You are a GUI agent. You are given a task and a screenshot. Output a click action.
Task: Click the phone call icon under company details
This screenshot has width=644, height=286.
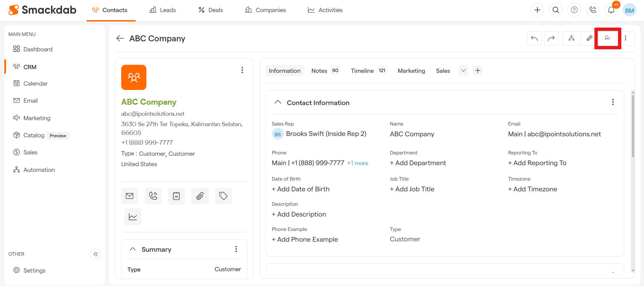pos(153,196)
